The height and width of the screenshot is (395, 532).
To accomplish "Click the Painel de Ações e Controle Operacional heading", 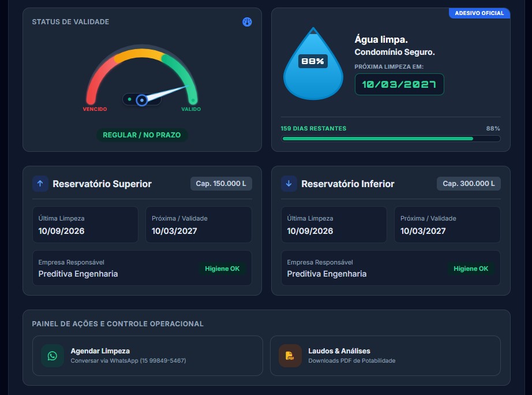I will tap(118, 323).
